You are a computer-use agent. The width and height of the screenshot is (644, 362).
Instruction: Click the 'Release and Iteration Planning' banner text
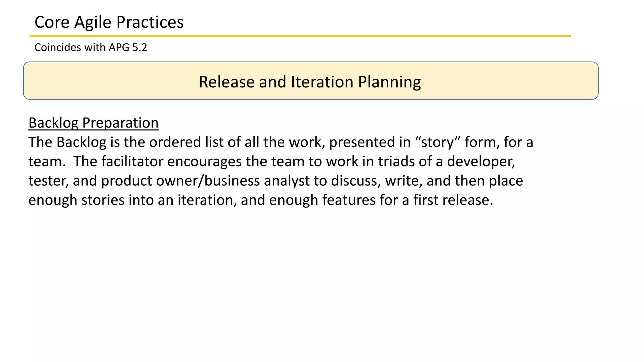tap(310, 82)
